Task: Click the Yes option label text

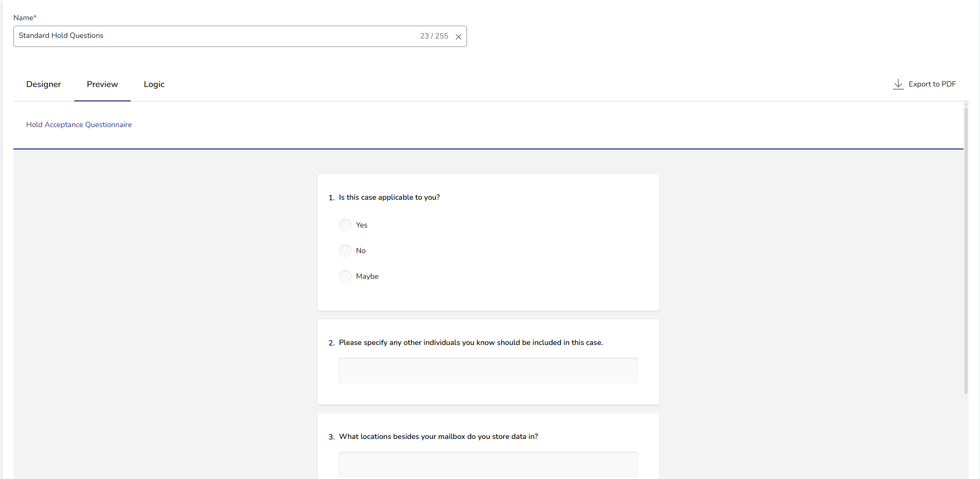Action: pyautogui.click(x=362, y=225)
